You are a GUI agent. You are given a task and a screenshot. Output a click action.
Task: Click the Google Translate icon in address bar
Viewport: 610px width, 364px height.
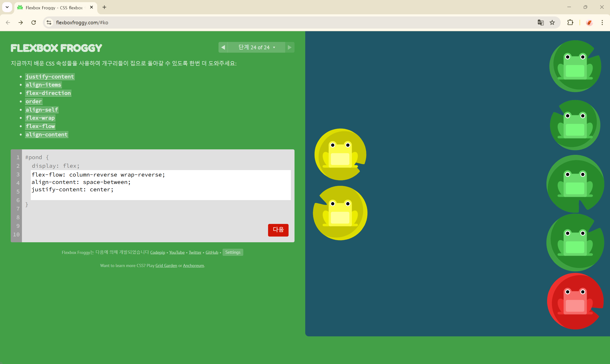point(540,23)
